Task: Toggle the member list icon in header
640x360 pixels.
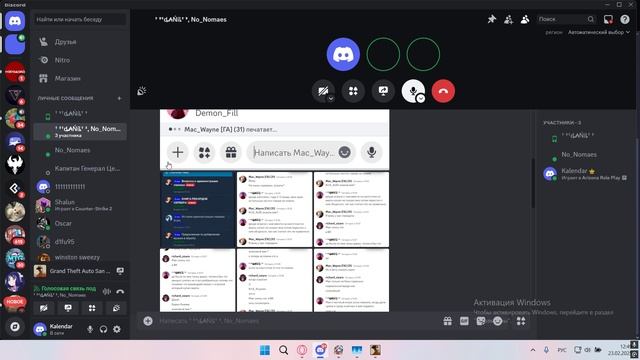Action: tap(525, 19)
